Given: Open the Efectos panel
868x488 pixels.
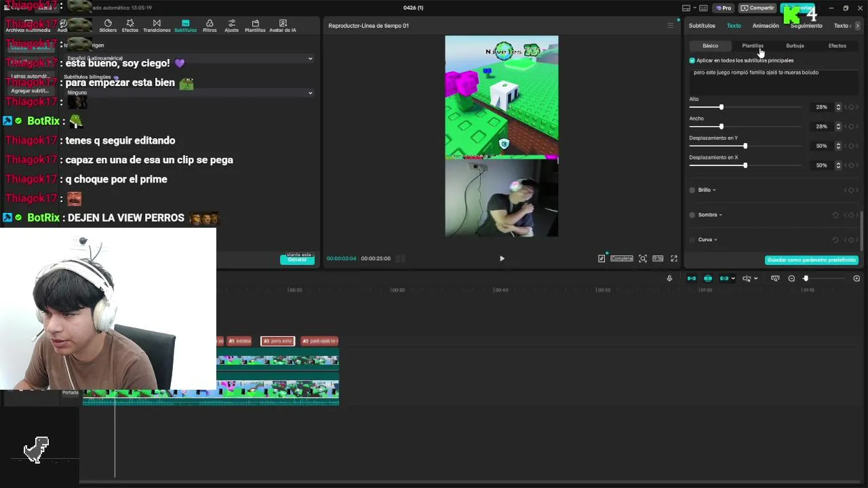Looking at the screenshot, I should (x=130, y=26).
